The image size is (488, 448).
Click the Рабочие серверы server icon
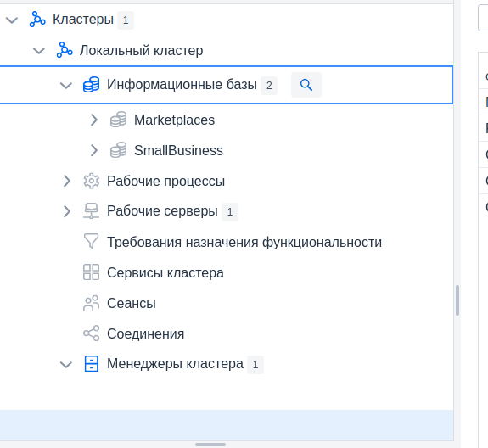click(91, 211)
